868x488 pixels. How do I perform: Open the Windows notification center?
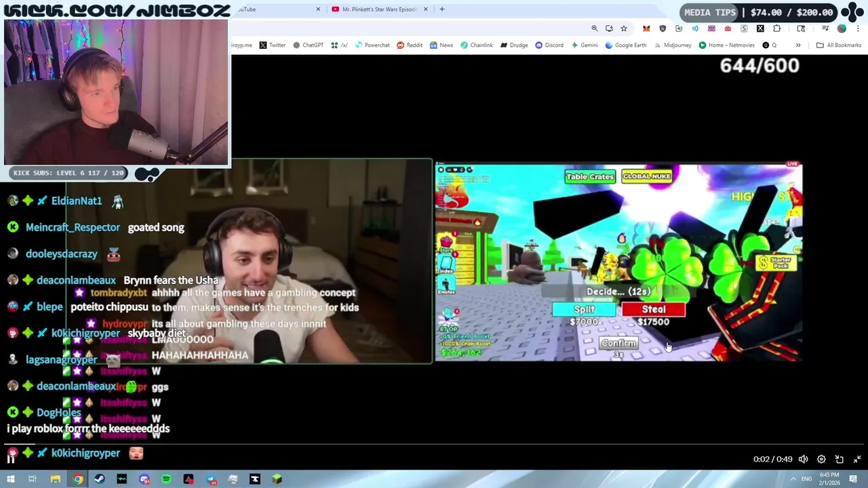(x=853, y=479)
